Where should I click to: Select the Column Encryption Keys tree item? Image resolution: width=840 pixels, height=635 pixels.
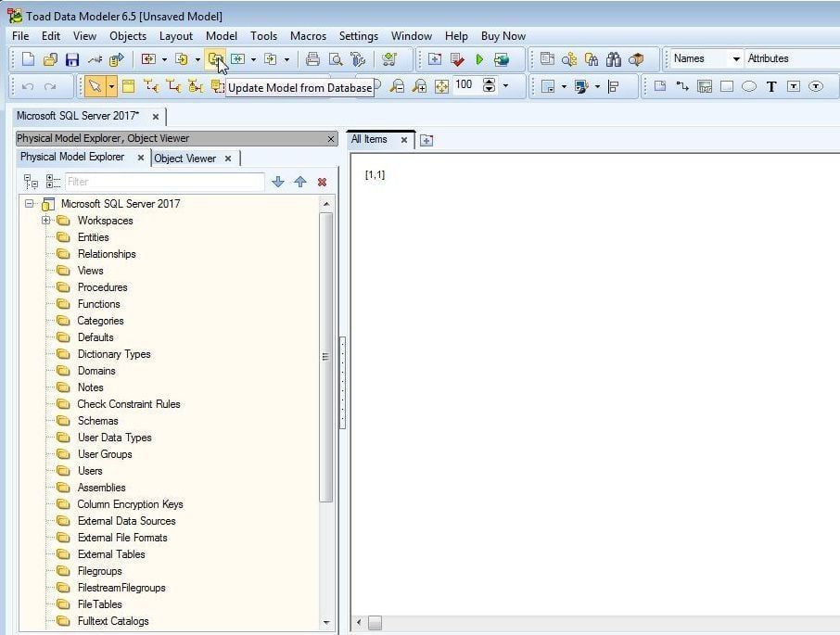130,504
